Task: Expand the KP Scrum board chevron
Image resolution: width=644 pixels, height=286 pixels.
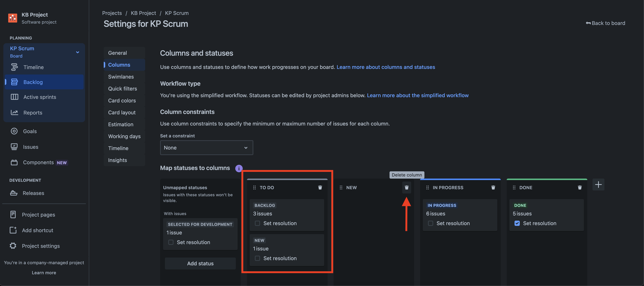Action: [77, 52]
